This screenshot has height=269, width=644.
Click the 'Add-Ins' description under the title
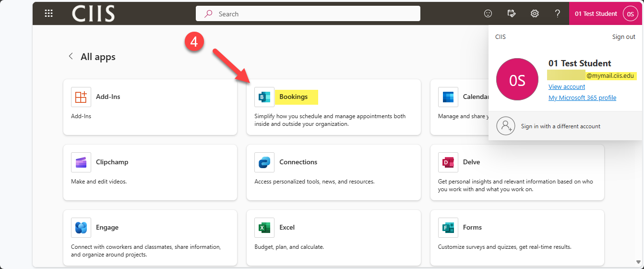[81, 116]
